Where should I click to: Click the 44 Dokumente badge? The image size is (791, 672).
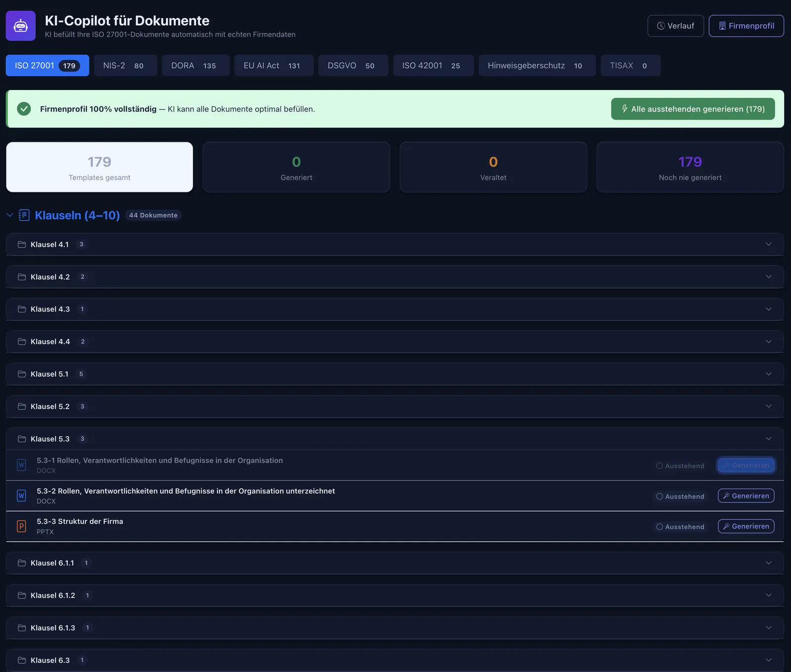(x=153, y=215)
